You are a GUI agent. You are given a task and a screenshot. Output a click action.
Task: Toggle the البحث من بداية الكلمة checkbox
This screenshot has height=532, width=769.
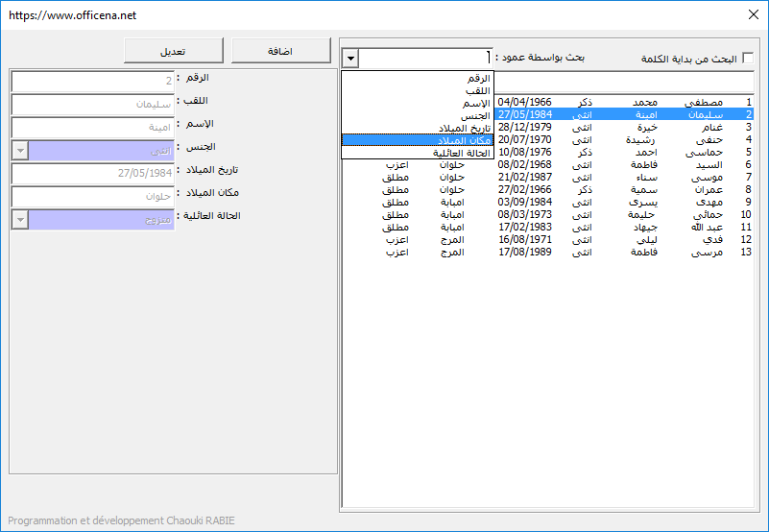(x=748, y=59)
